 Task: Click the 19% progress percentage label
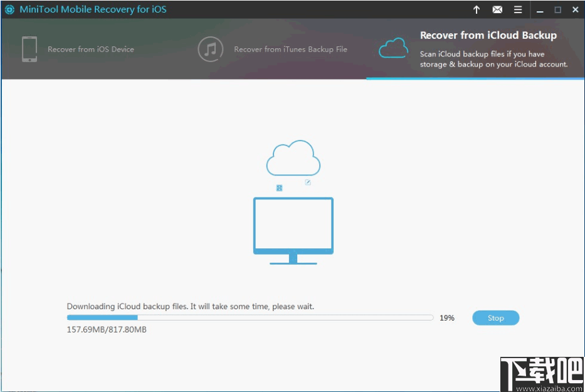[446, 318]
